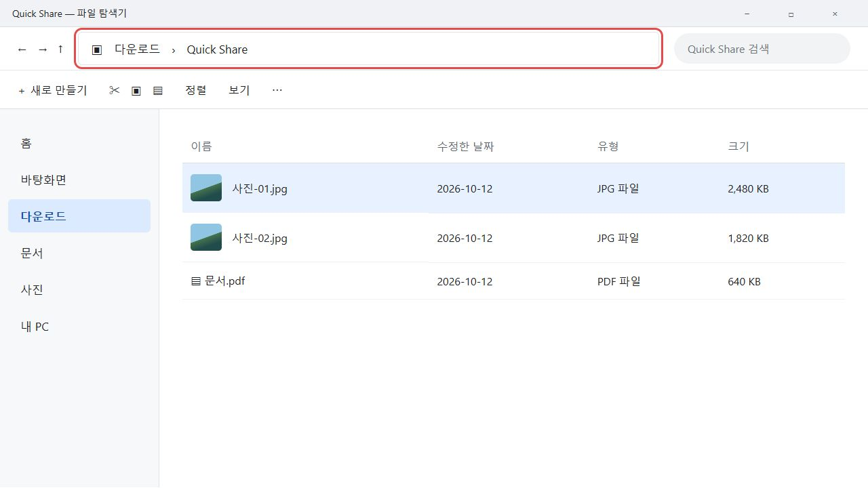Click the 640 KB size cell

pos(744,281)
